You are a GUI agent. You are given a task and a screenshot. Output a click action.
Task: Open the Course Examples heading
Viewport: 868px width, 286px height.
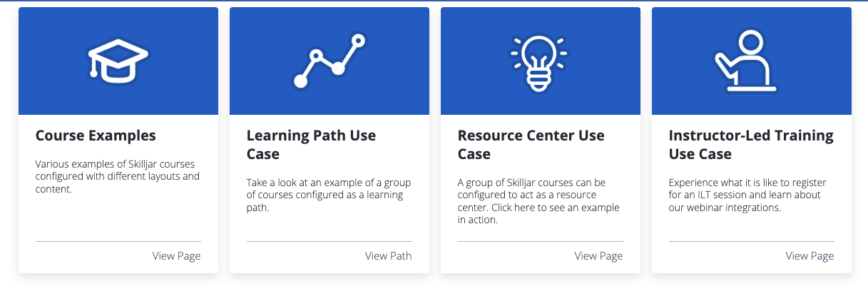(x=96, y=136)
